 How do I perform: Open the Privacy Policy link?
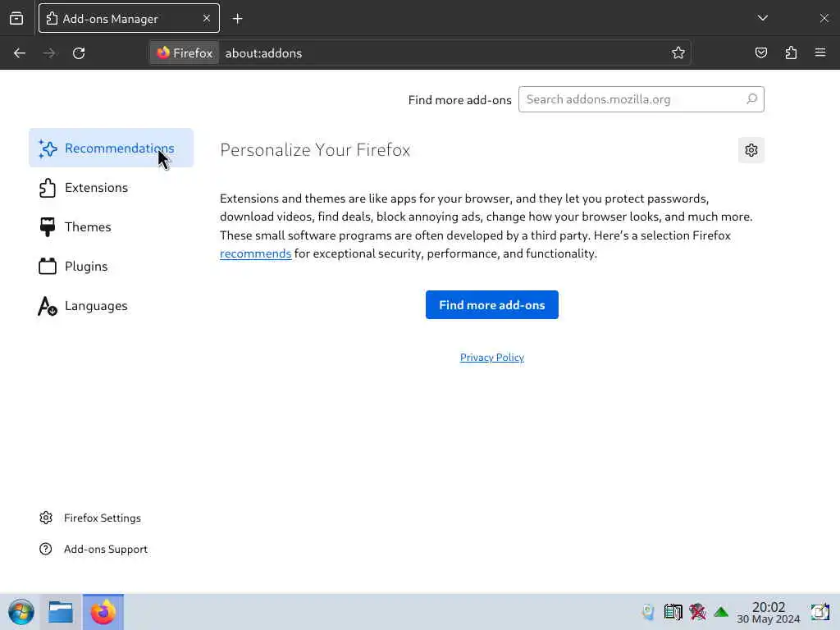click(x=492, y=358)
